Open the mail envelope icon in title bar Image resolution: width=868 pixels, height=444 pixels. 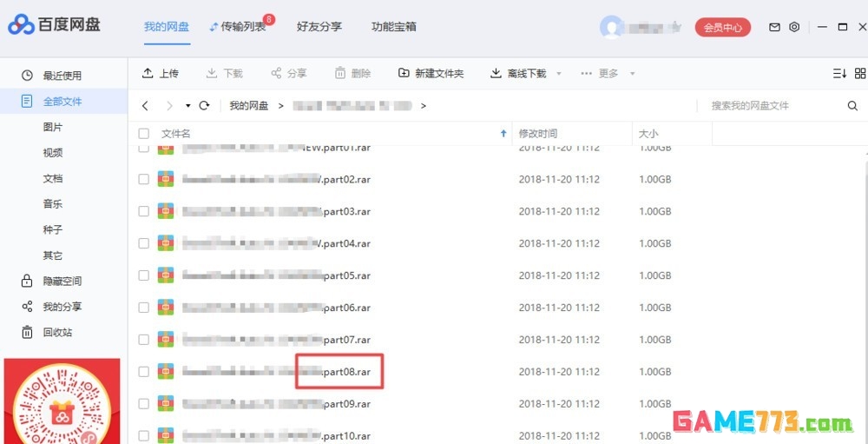(x=774, y=27)
